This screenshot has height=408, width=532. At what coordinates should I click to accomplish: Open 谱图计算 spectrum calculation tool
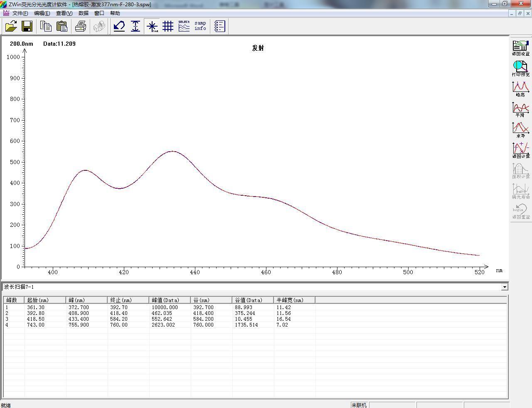[x=520, y=150]
